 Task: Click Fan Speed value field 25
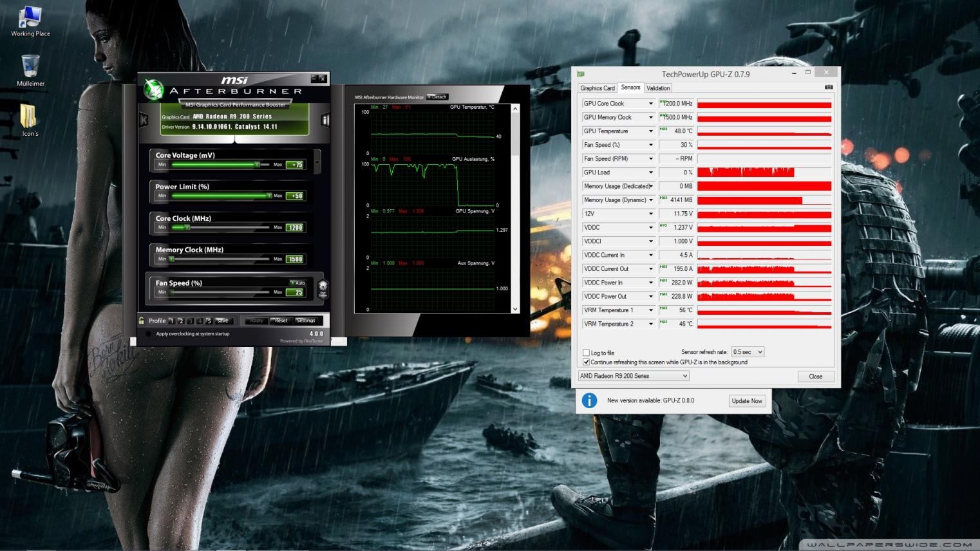tap(295, 292)
